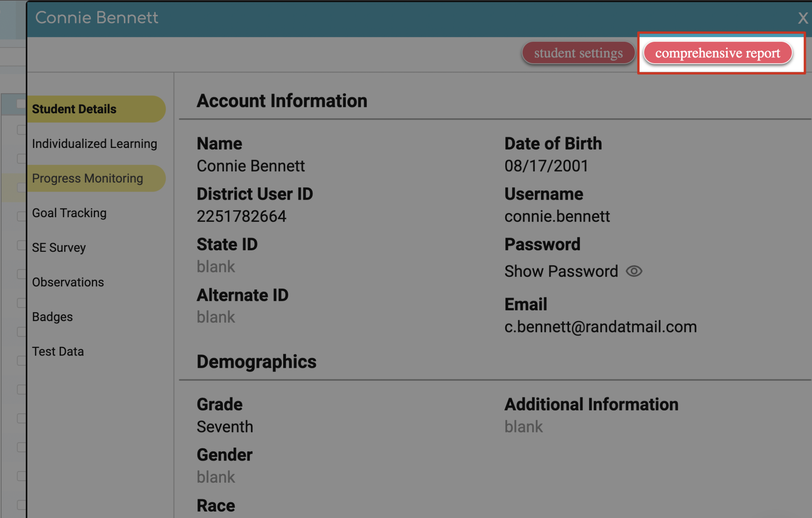Open the Test Data section
The width and height of the screenshot is (812, 518).
point(58,351)
